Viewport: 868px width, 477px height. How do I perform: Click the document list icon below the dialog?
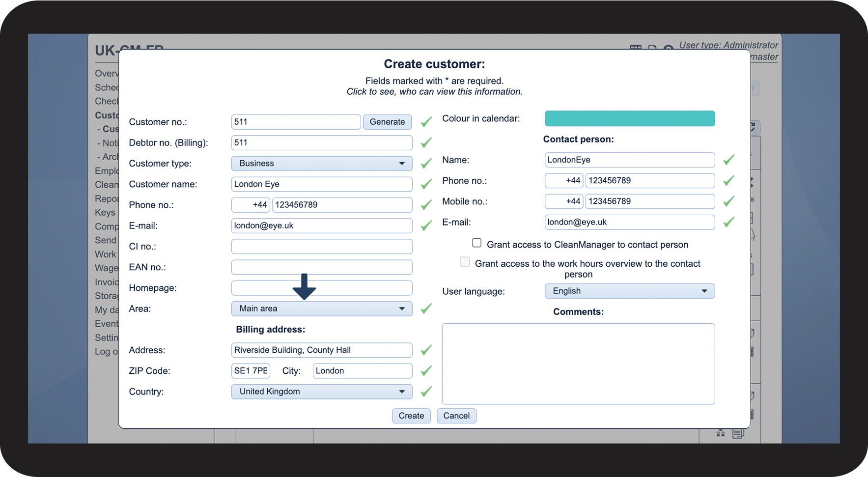[738, 433]
